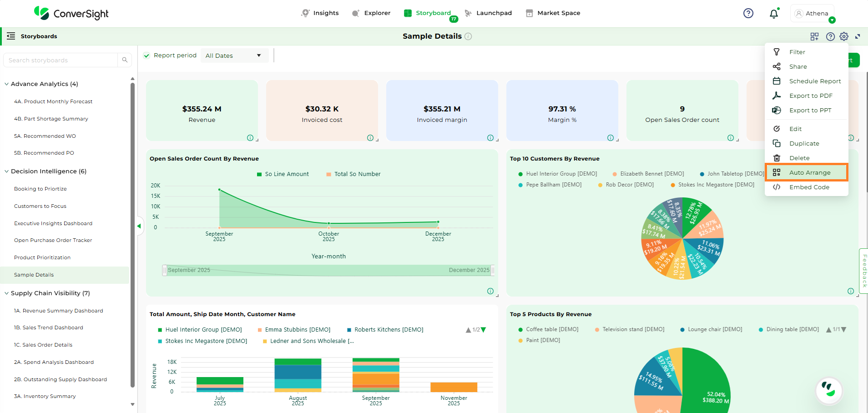Screen dimensions: 868x413
Task: Click the notification bell icon
Action: click(773, 14)
